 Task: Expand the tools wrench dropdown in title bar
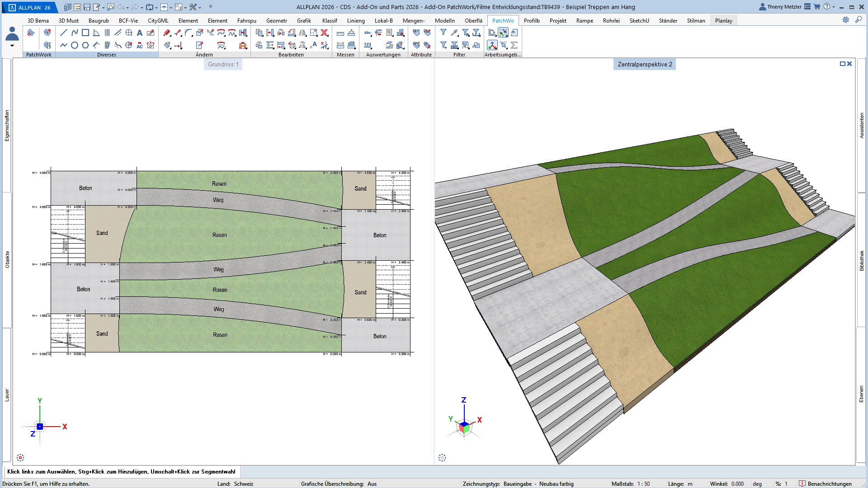pos(200,7)
